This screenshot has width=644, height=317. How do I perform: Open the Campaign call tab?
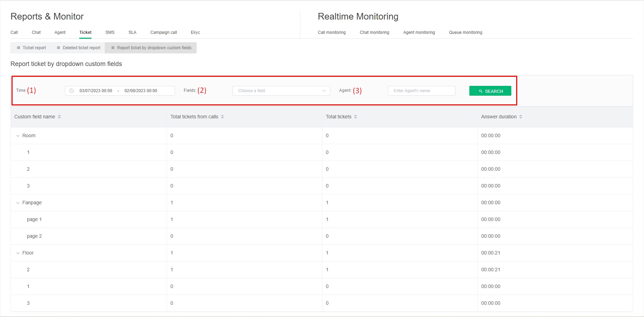click(x=163, y=32)
